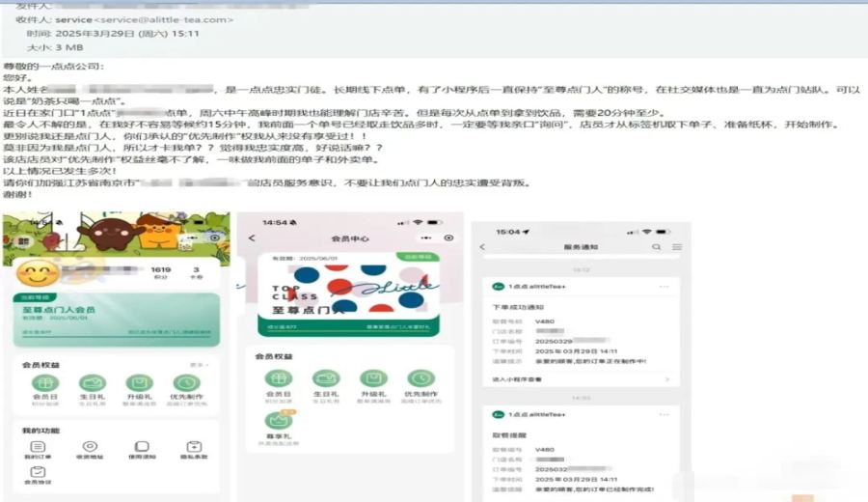This screenshot has height=502, width=868.
Task: Open three-dot capsule menu in 会员中心 header
Action: tap(426, 237)
